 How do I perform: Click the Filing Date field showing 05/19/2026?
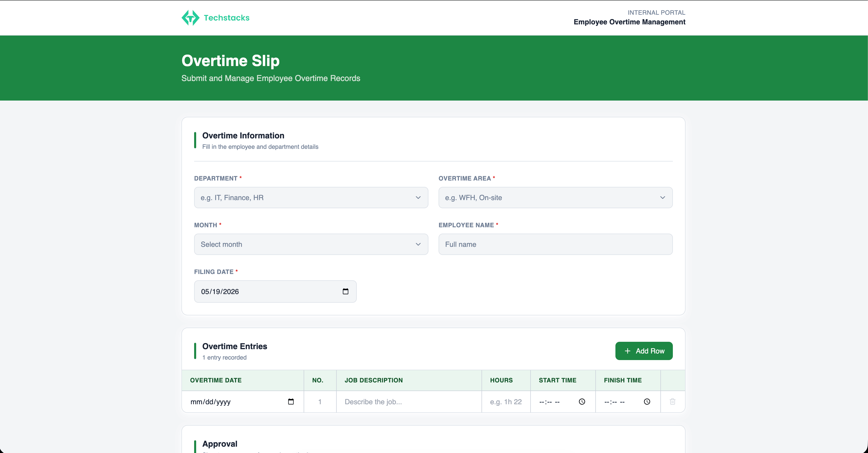(275, 291)
